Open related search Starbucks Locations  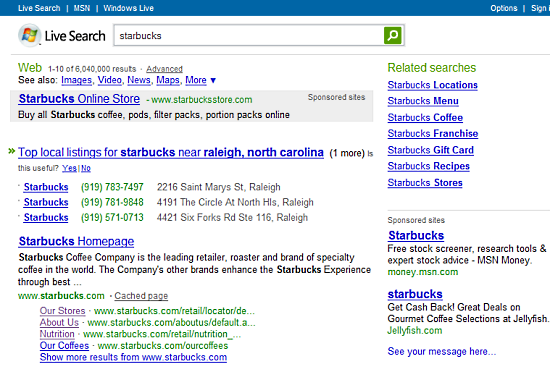click(432, 85)
